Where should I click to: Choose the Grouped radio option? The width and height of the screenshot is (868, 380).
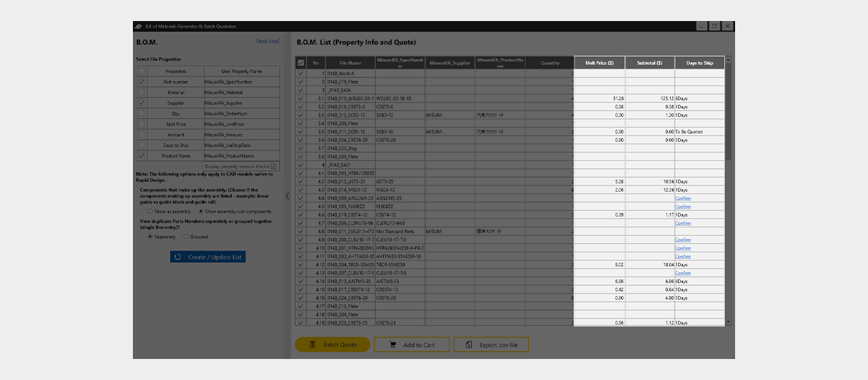(186, 237)
